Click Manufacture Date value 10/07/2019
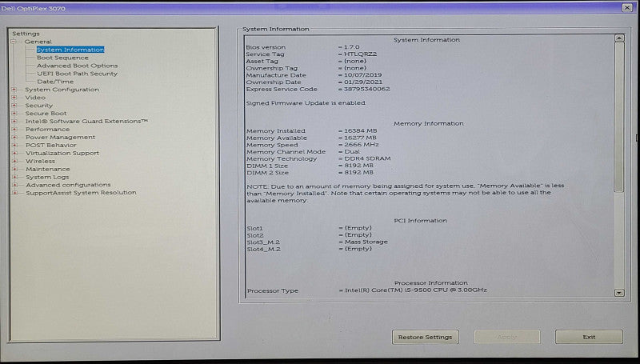The height and width of the screenshot is (364, 640). [x=363, y=75]
